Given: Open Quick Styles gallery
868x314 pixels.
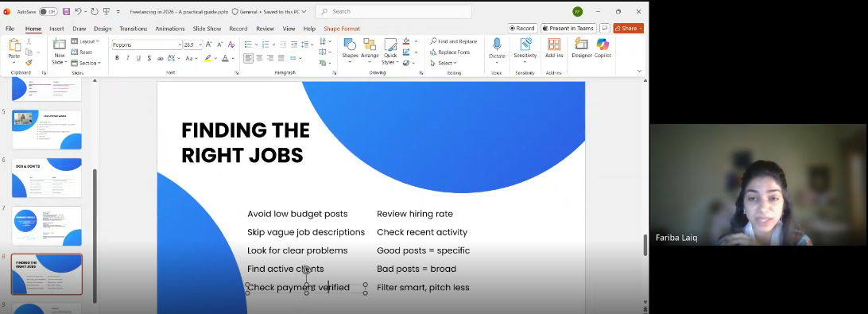Looking at the screenshot, I should 390,51.
